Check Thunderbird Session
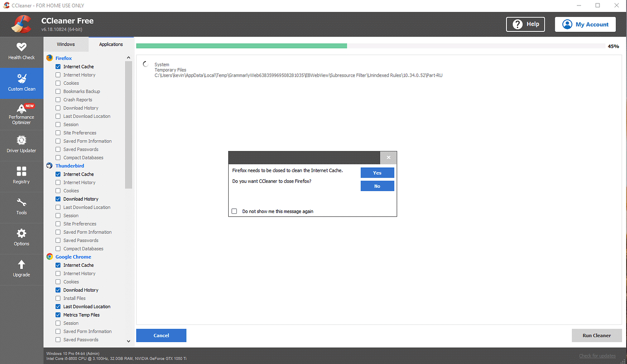Screen dimensions: 627x364 (58, 216)
